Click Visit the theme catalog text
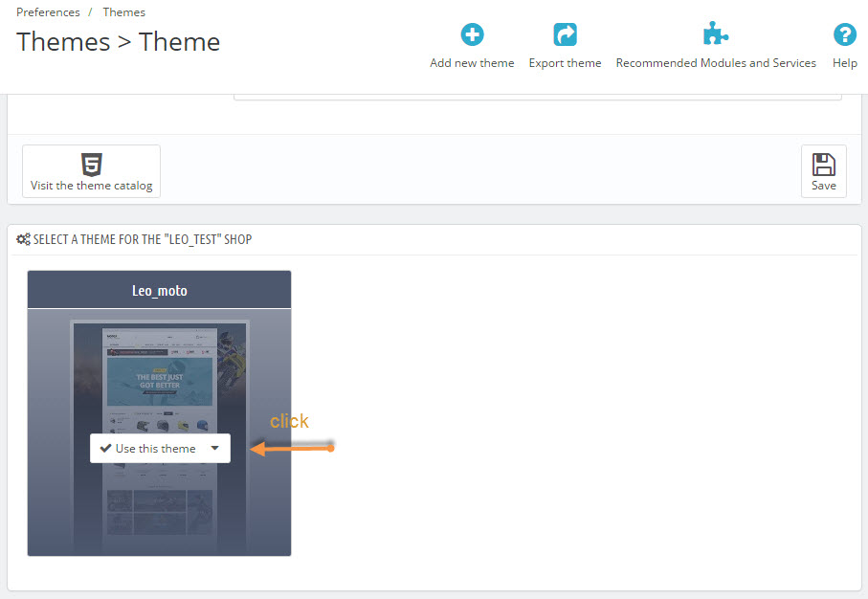 tap(91, 186)
